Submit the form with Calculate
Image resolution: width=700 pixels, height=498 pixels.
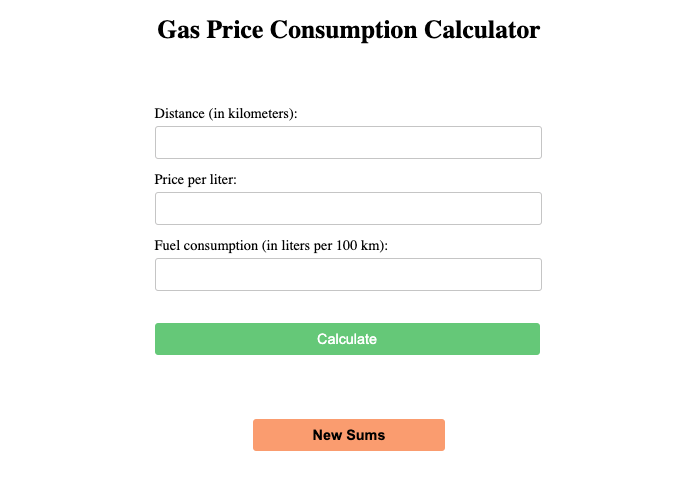coord(347,339)
